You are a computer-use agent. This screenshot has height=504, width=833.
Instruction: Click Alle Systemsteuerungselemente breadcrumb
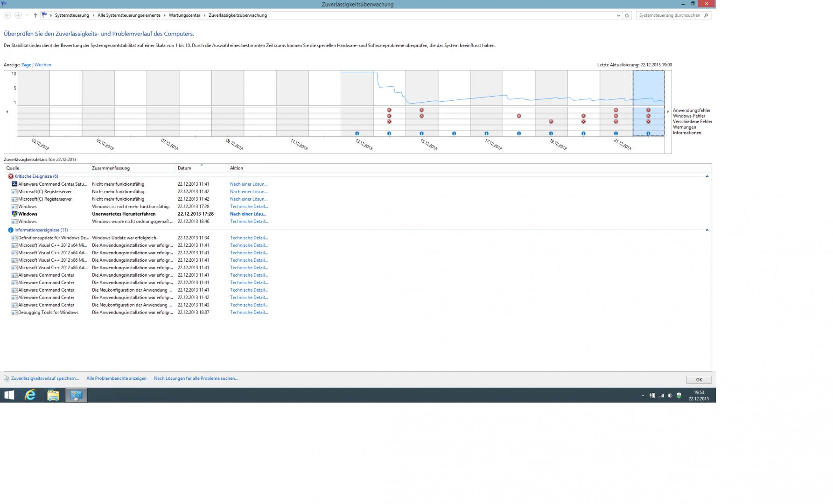[129, 15]
